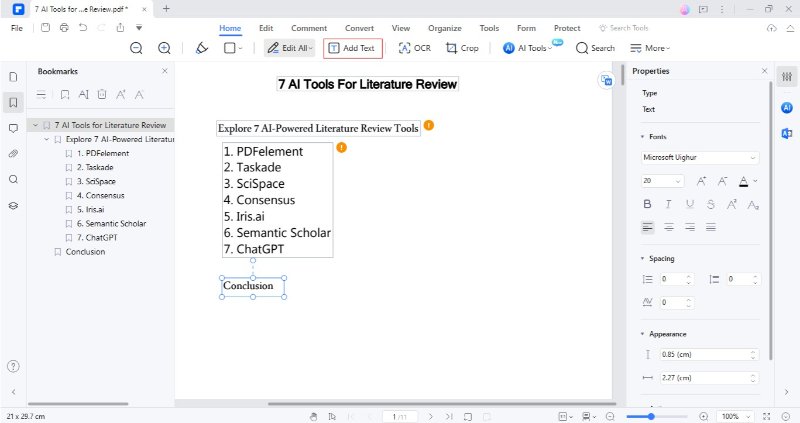Open the Microsoft Uighur font dropdown

coord(700,158)
